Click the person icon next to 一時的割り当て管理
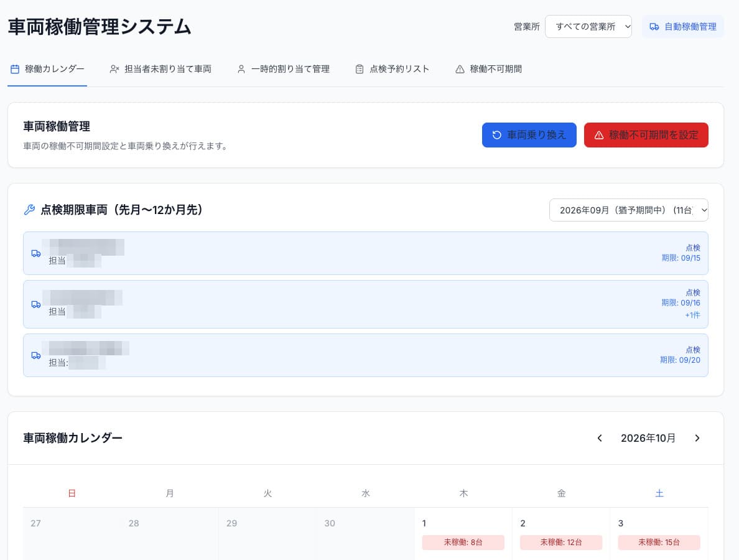Image resolution: width=739 pixels, height=560 pixels. (x=241, y=69)
